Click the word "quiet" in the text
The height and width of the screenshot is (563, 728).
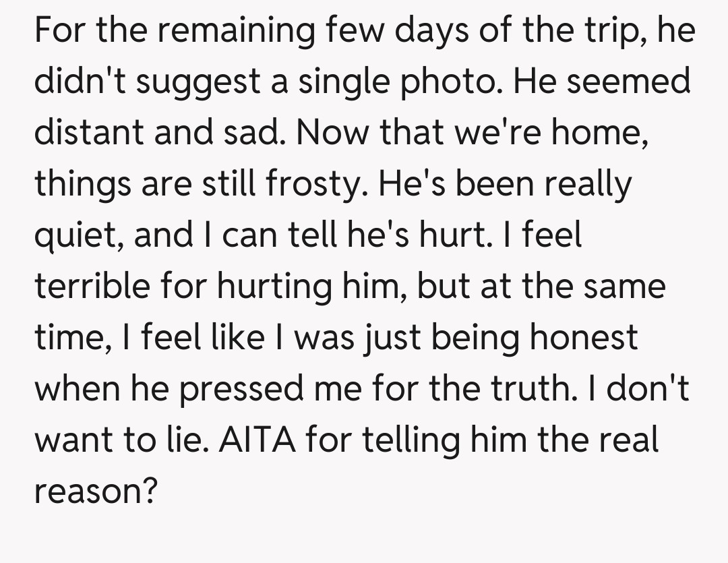(75, 235)
